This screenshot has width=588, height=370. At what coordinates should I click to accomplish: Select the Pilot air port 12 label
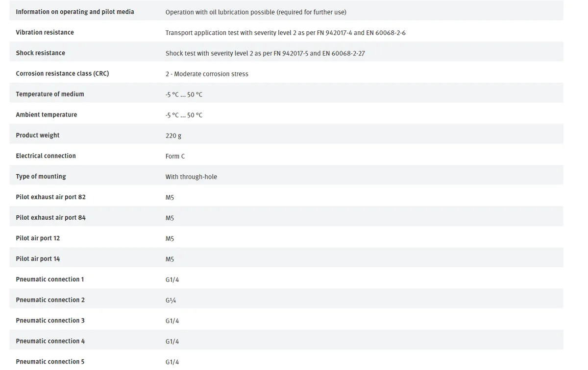[x=38, y=238]
